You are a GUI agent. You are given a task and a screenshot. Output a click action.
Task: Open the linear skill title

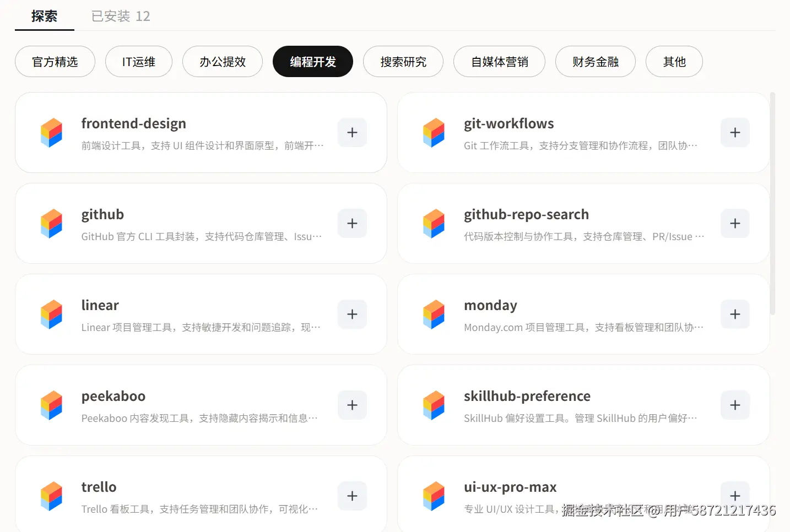[100, 305]
